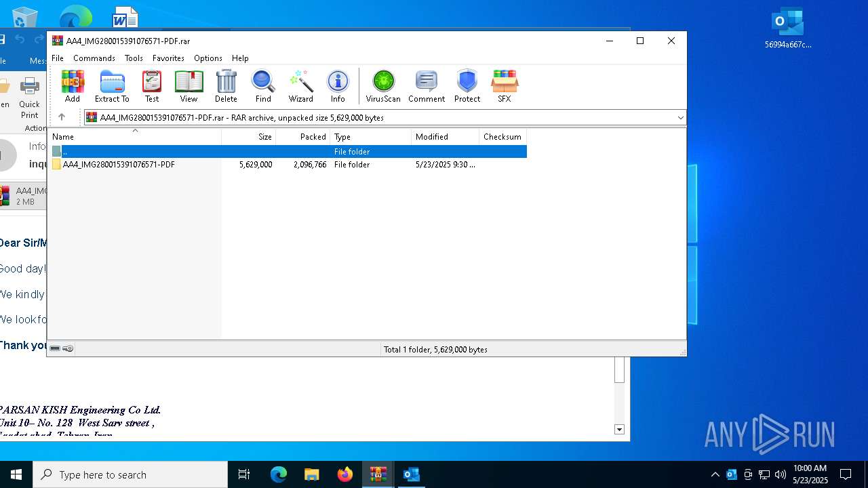Click the Delete trash icon

pos(226,86)
